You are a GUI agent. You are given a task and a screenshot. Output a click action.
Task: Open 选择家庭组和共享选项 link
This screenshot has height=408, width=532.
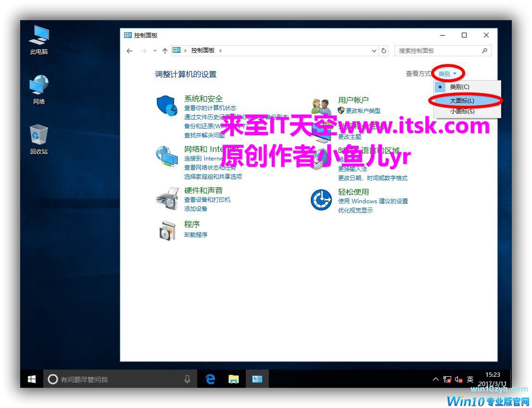click(x=213, y=176)
